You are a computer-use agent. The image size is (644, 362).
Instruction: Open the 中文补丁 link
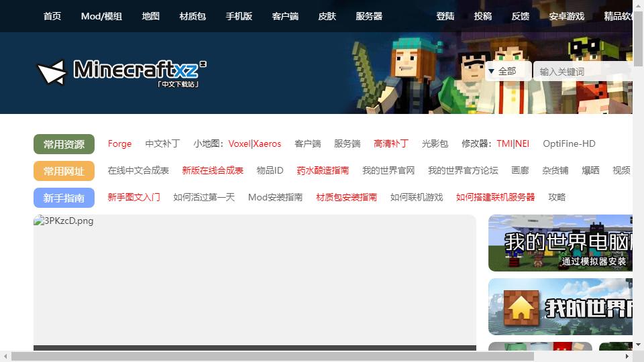(162, 143)
